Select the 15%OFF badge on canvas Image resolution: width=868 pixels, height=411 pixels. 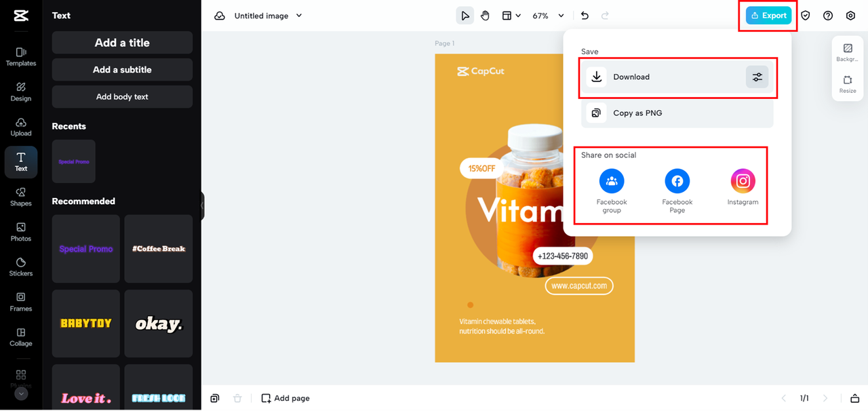pyautogui.click(x=481, y=168)
